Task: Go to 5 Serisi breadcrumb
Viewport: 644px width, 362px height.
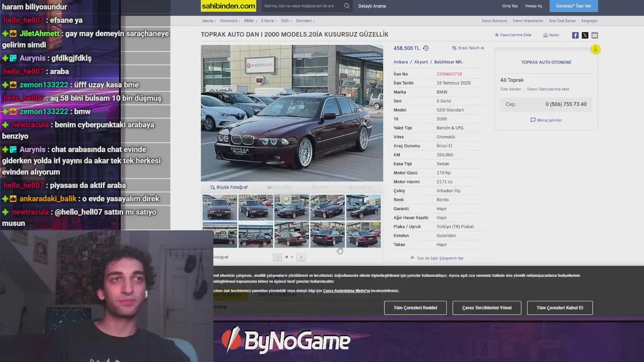Action: tap(267, 21)
